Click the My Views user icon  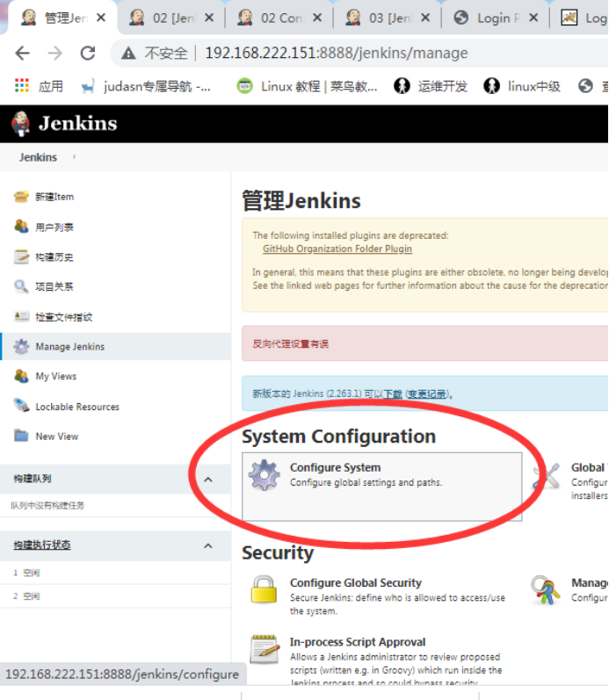pyautogui.click(x=21, y=376)
